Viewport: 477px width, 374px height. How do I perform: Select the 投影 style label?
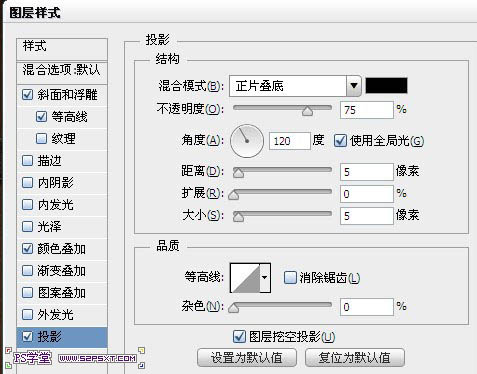pos(49,337)
